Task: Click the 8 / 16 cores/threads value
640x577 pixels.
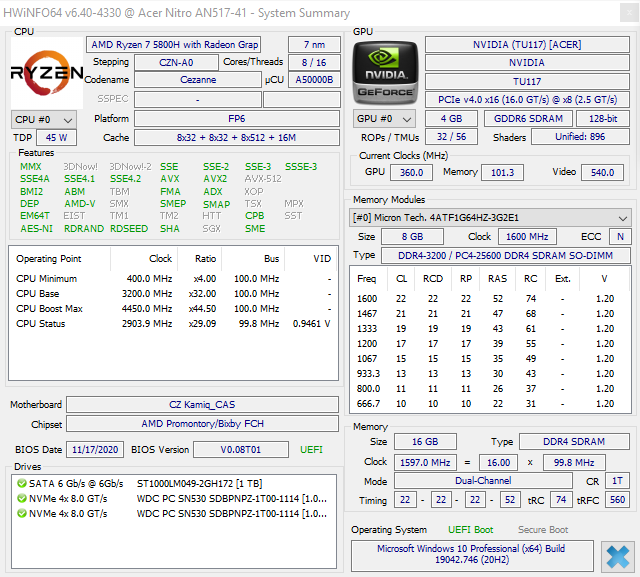Action: [x=314, y=62]
